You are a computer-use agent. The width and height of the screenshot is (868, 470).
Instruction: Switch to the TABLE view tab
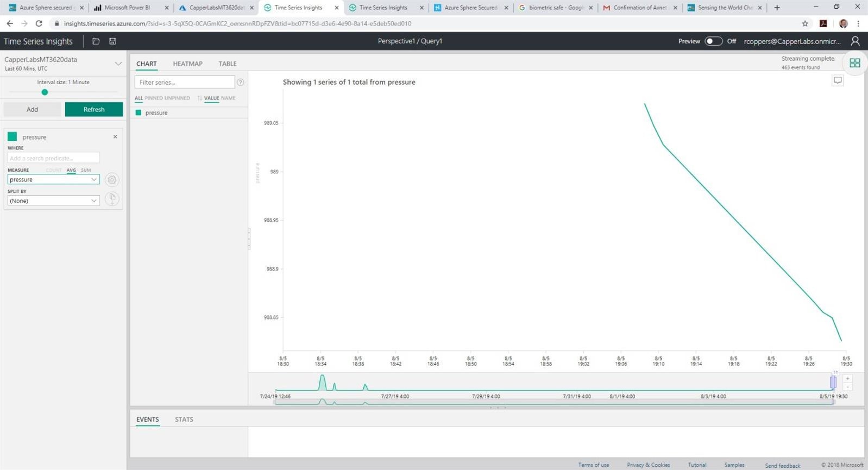[x=228, y=64]
